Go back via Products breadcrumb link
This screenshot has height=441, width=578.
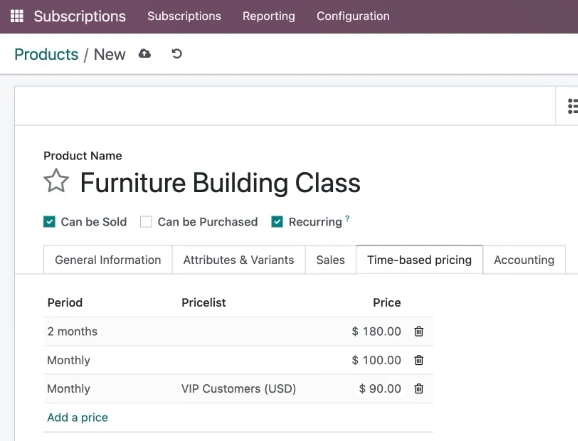46,54
